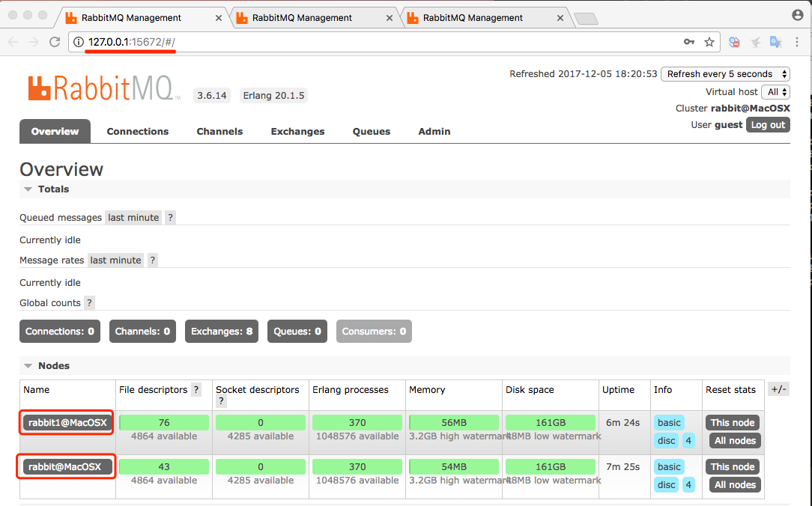This screenshot has height=506, width=812.
Task: Switch to the Connections tab
Action: (x=138, y=132)
